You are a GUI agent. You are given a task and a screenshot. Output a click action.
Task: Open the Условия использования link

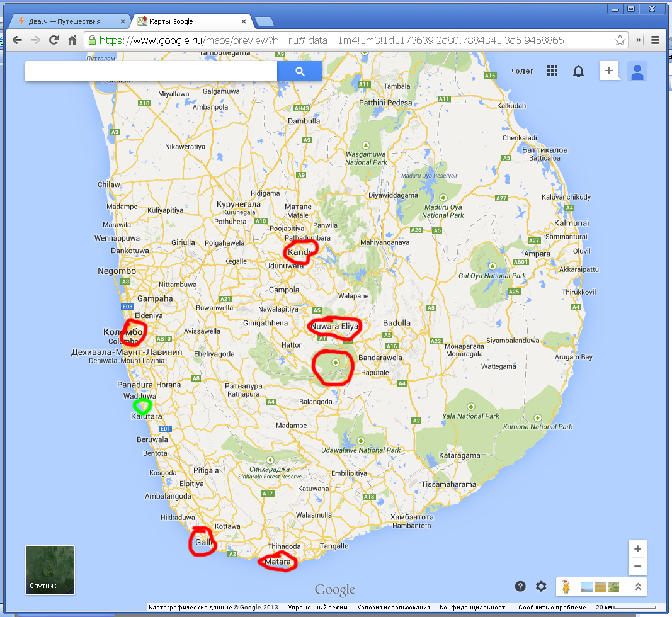pos(394,607)
